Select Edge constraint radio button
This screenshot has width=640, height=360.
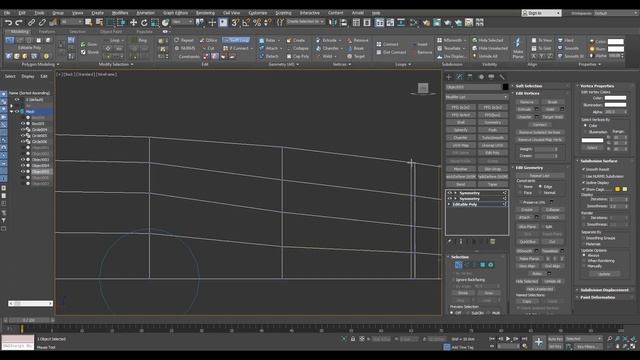pos(541,187)
